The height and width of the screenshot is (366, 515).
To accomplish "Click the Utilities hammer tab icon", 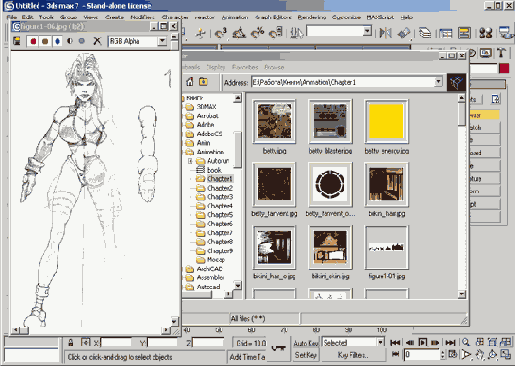I will pyautogui.click(x=501, y=53).
